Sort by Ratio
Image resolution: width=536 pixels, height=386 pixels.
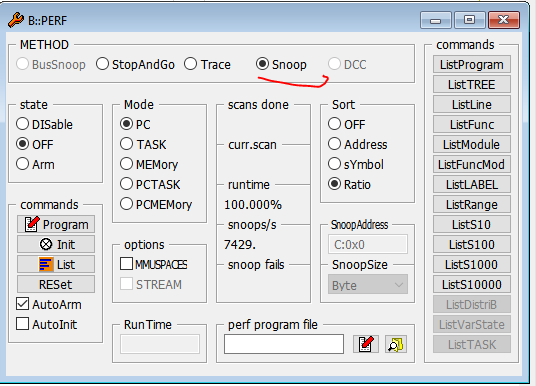(x=349, y=184)
